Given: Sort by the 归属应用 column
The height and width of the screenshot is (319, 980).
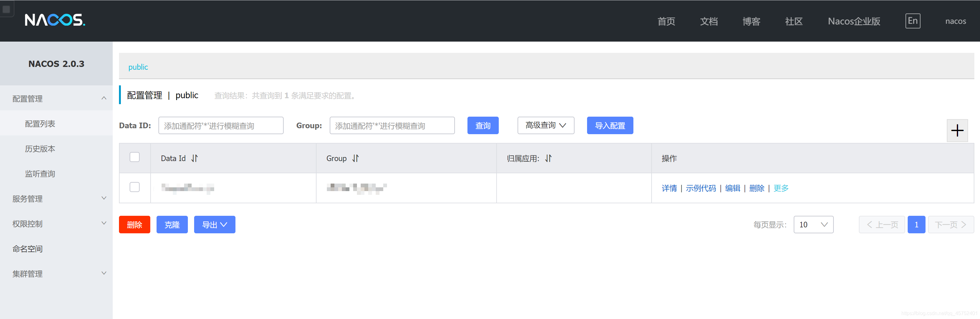Looking at the screenshot, I should click(548, 158).
